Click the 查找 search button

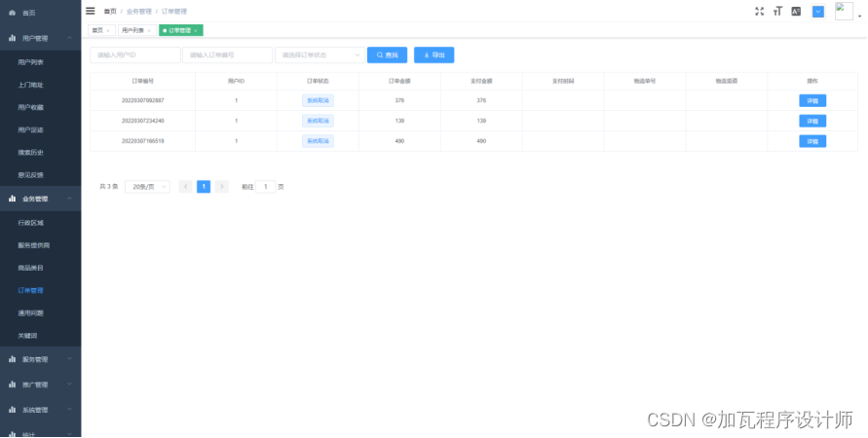387,55
